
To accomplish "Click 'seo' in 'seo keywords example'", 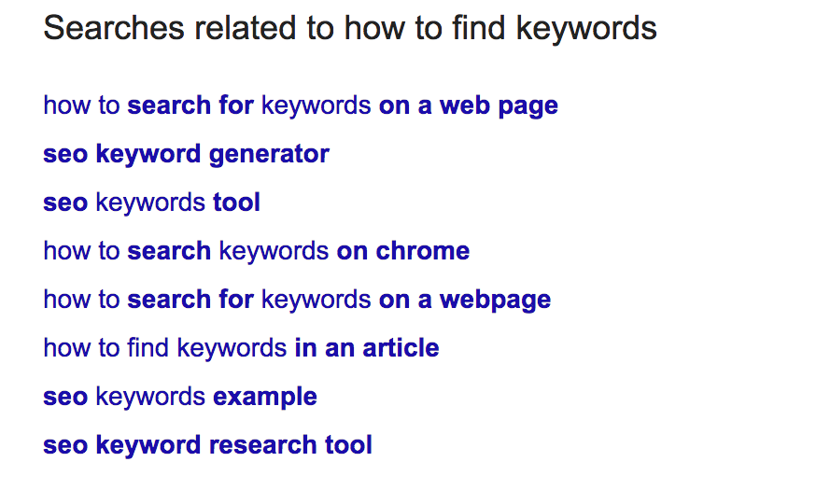I will coord(65,398).
